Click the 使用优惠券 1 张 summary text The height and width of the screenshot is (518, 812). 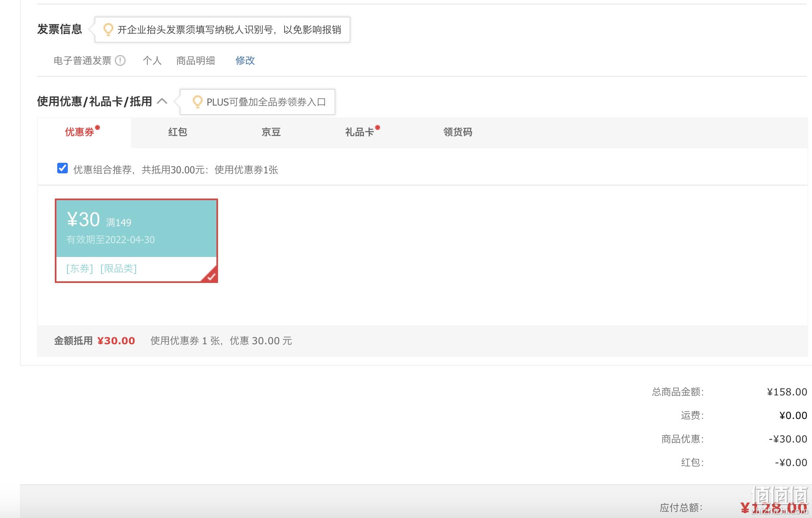(221, 341)
